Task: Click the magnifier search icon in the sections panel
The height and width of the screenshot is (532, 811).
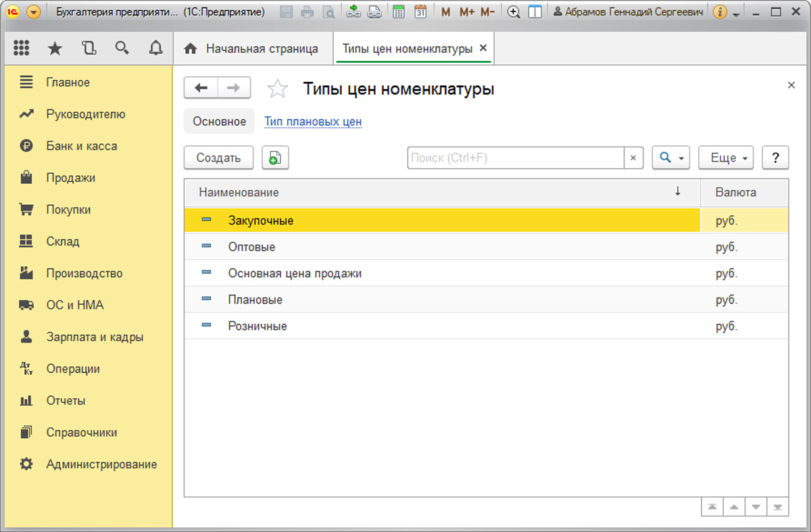Action: (122, 48)
